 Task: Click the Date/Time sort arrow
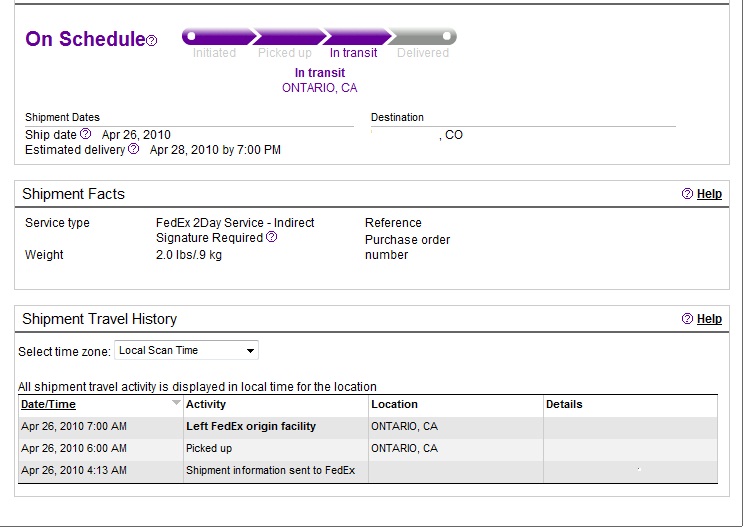(x=177, y=404)
